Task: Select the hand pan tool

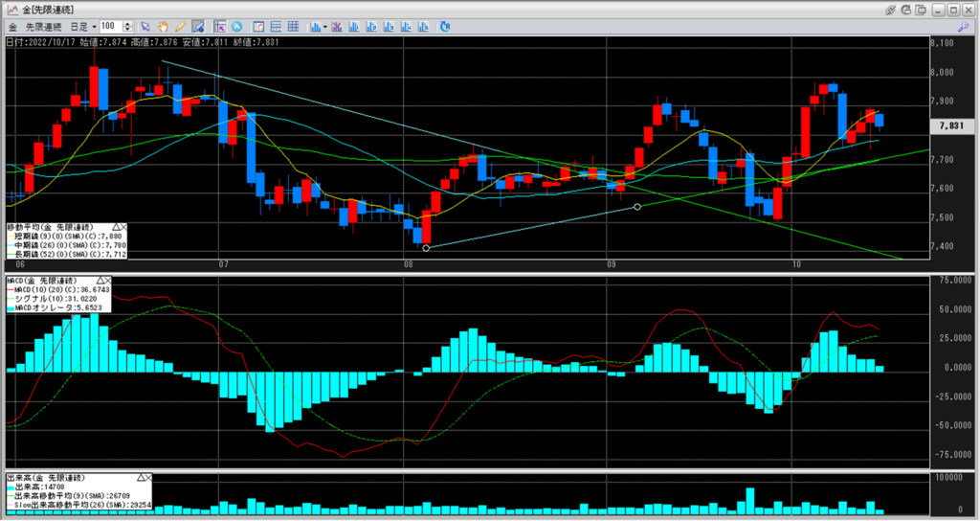Action: tap(163, 27)
